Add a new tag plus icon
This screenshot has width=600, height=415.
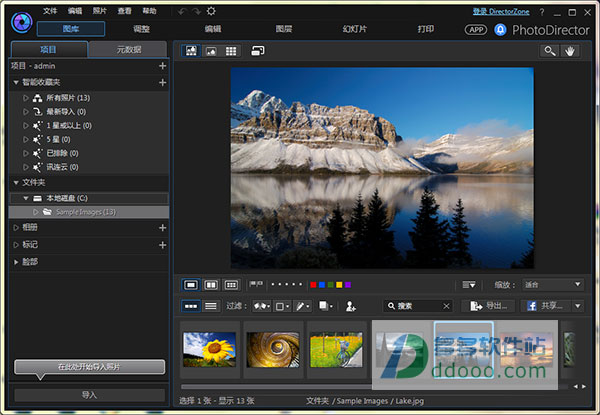pos(163,245)
